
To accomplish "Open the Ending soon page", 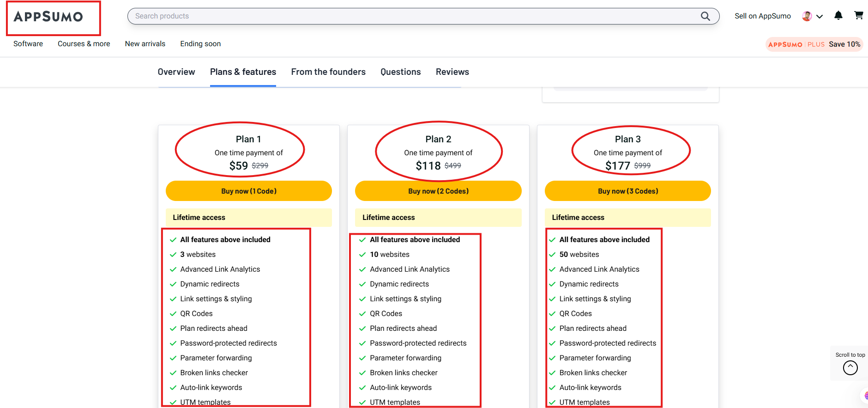I will (x=200, y=44).
